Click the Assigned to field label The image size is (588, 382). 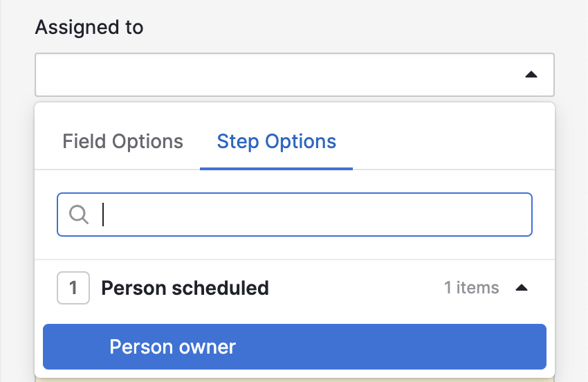89,28
